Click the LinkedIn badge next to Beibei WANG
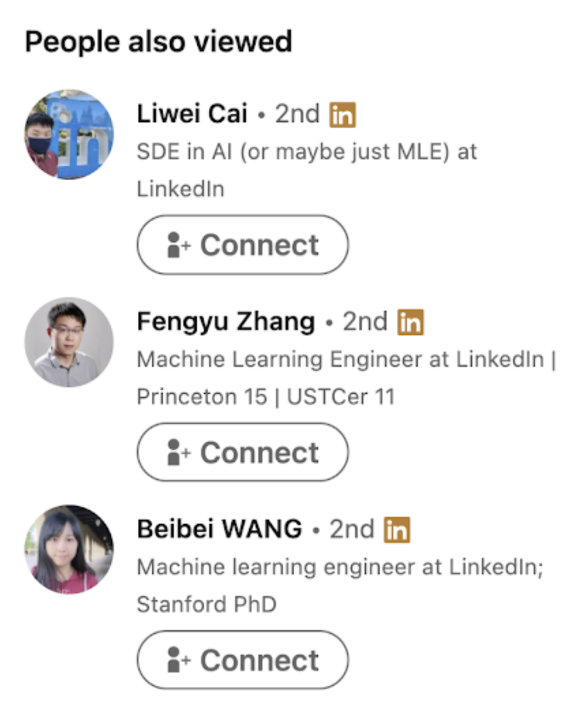 tap(397, 530)
